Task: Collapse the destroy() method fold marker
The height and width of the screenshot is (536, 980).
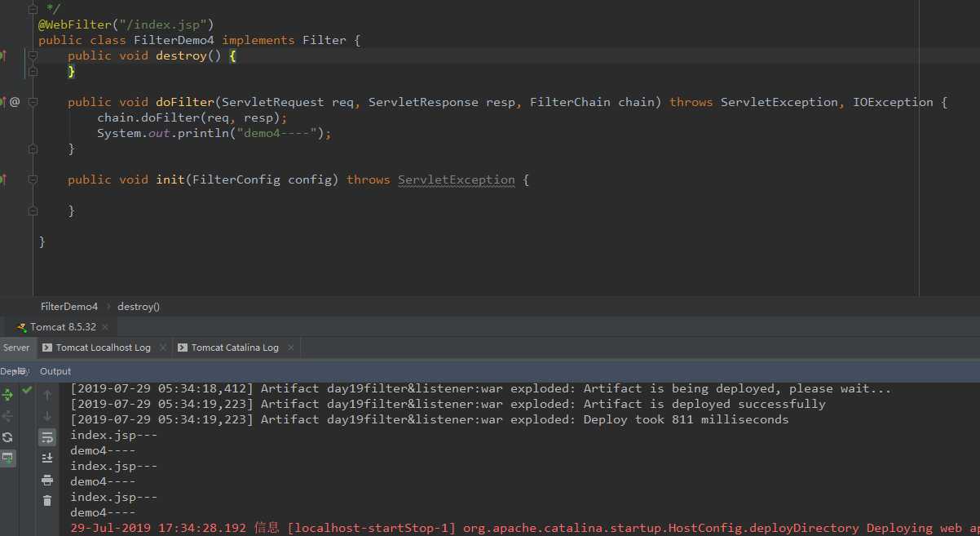Action: (33, 55)
